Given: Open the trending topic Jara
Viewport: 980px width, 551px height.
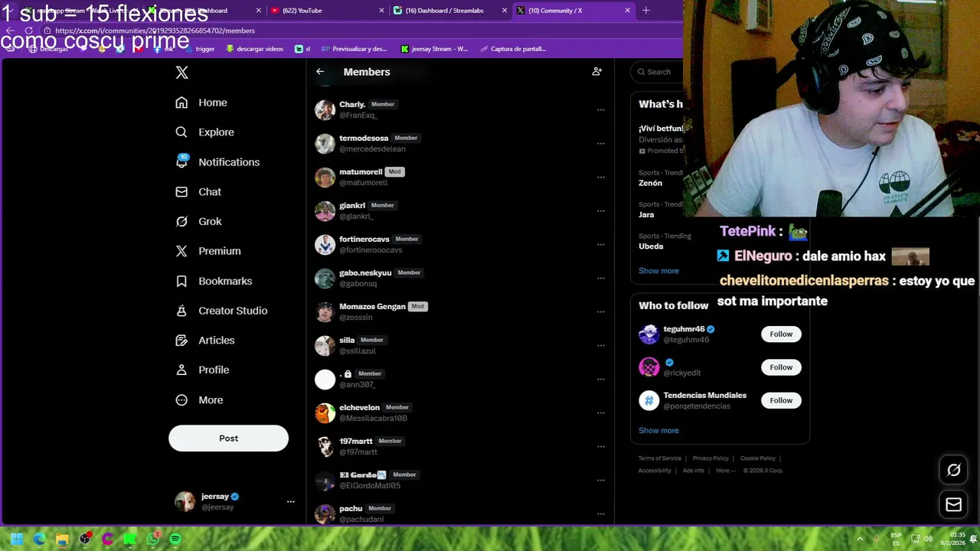Looking at the screenshot, I should (646, 215).
